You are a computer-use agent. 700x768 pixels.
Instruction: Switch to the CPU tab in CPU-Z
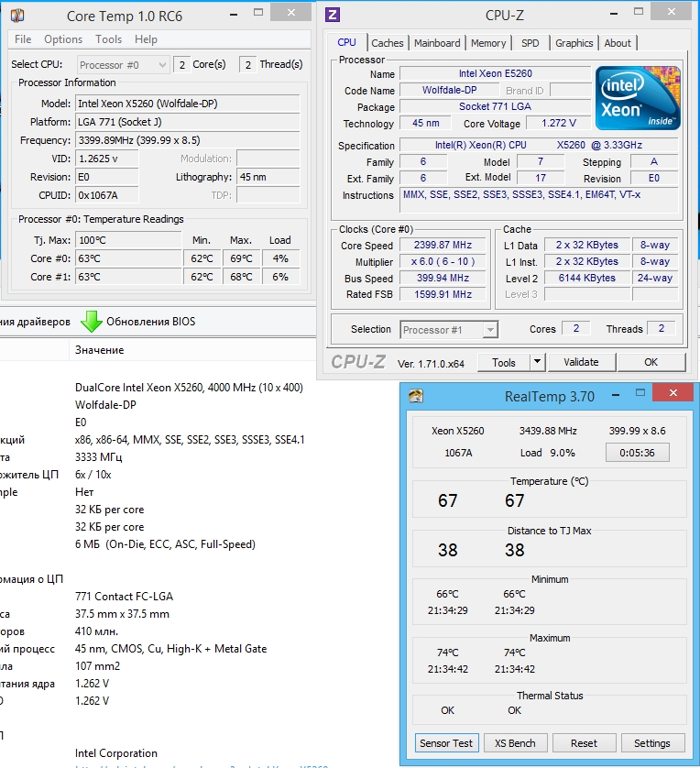[x=346, y=42]
